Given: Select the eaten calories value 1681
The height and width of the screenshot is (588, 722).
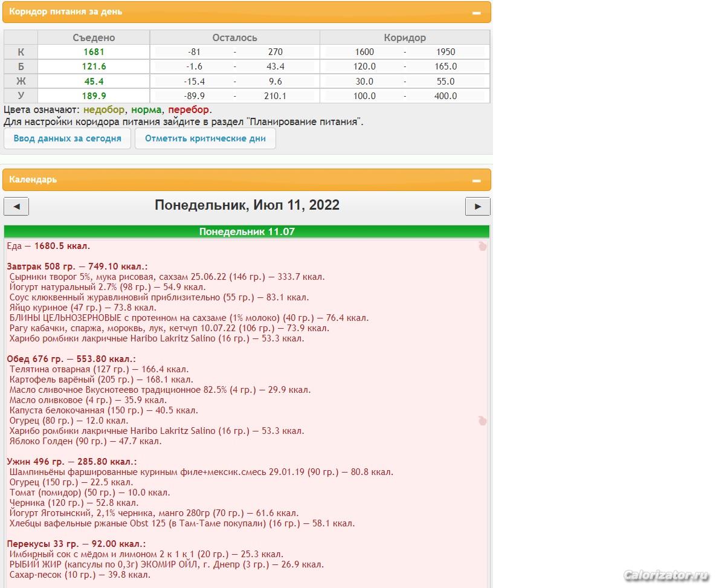Looking at the screenshot, I should click(x=94, y=52).
